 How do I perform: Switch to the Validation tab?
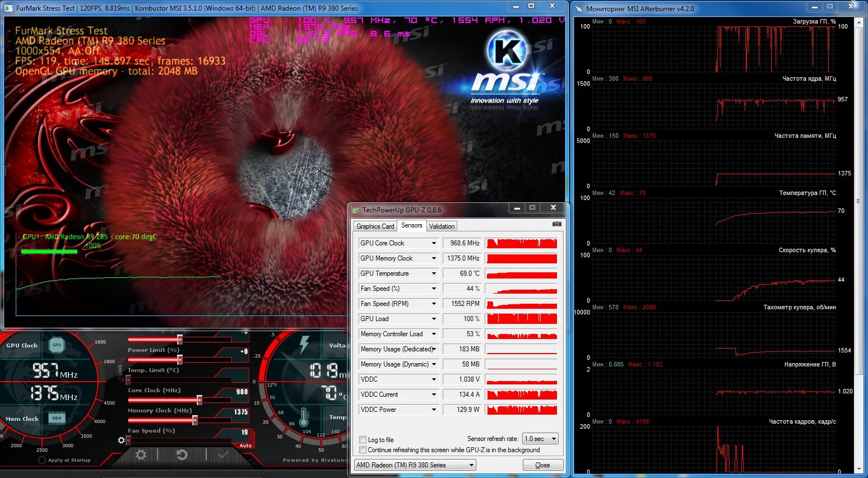[442, 226]
